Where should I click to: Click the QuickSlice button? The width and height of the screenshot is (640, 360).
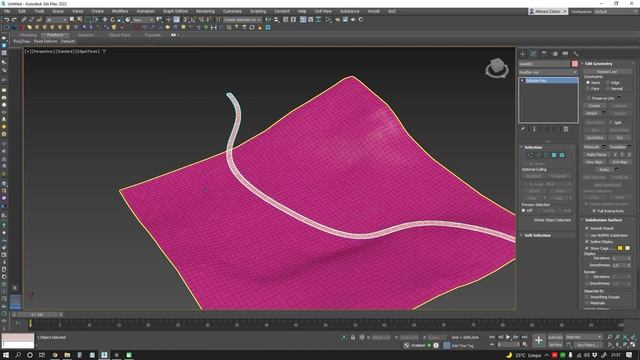tap(595, 138)
